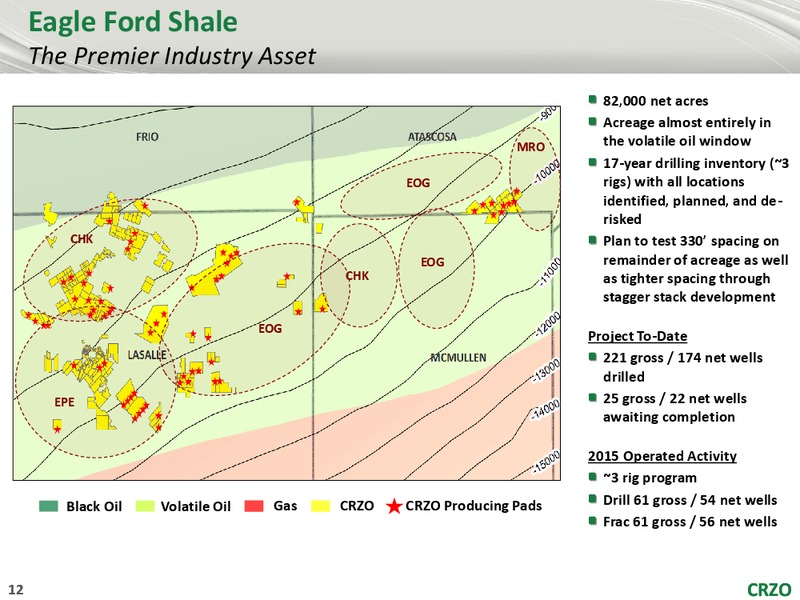800x600 pixels.
Task: Click the yellow CRZO legend swatch
Action: tap(320, 506)
